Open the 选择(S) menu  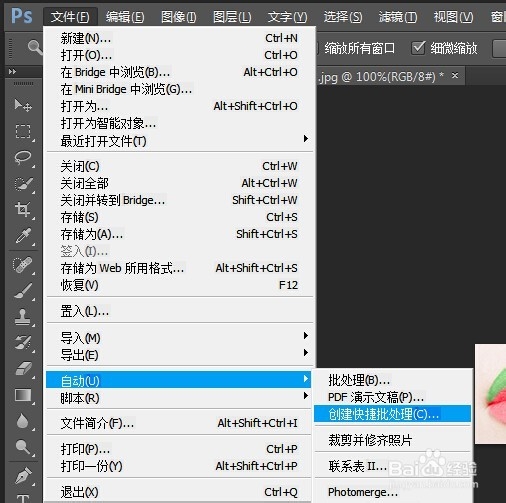(x=343, y=16)
